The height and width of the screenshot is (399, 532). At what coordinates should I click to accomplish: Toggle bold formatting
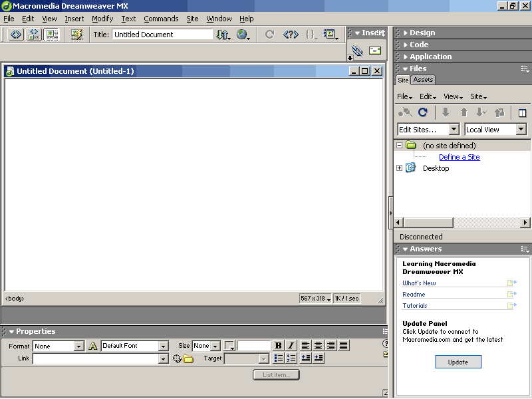click(278, 345)
